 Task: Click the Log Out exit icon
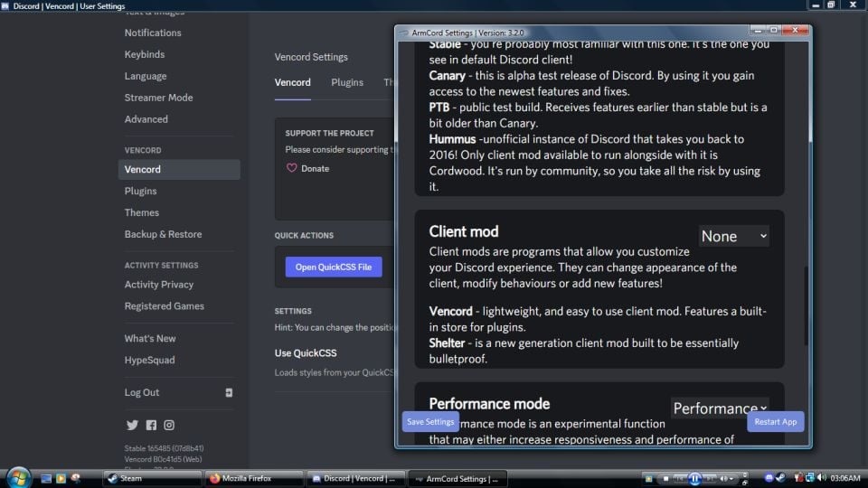(229, 393)
